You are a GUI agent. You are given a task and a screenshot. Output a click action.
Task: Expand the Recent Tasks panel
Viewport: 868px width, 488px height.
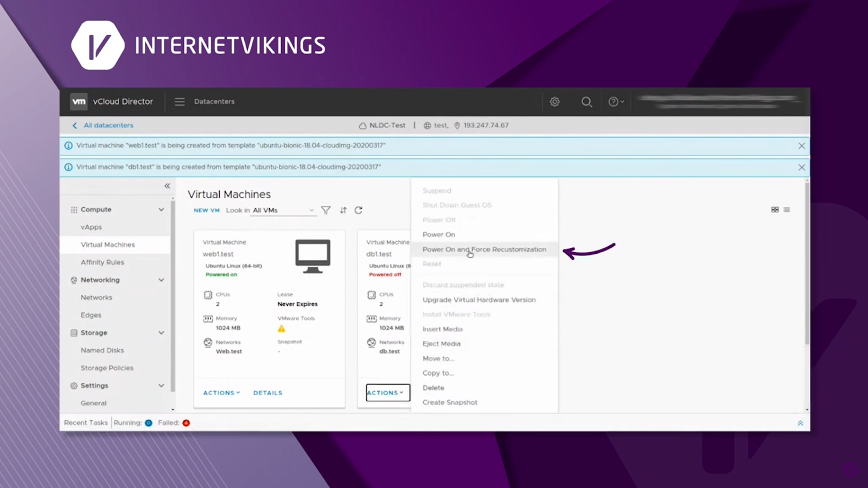tap(800, 423)
